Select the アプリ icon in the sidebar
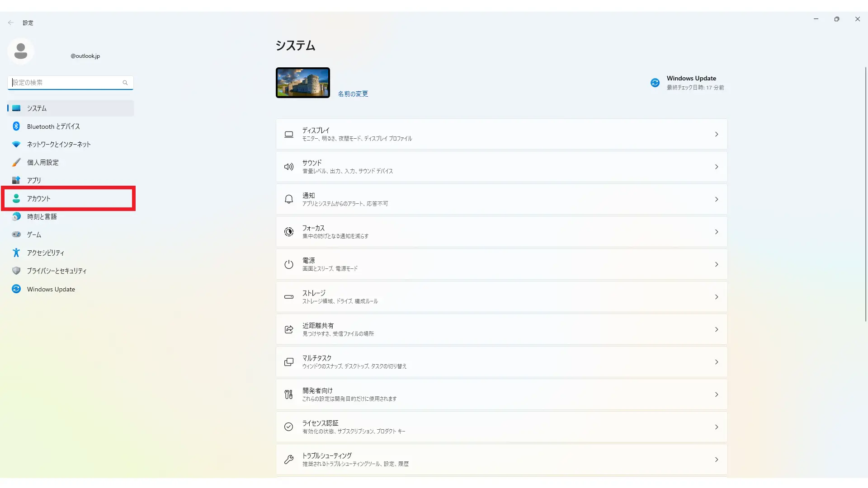The width and height of the screenshot is (868, 488). point(16,180)
